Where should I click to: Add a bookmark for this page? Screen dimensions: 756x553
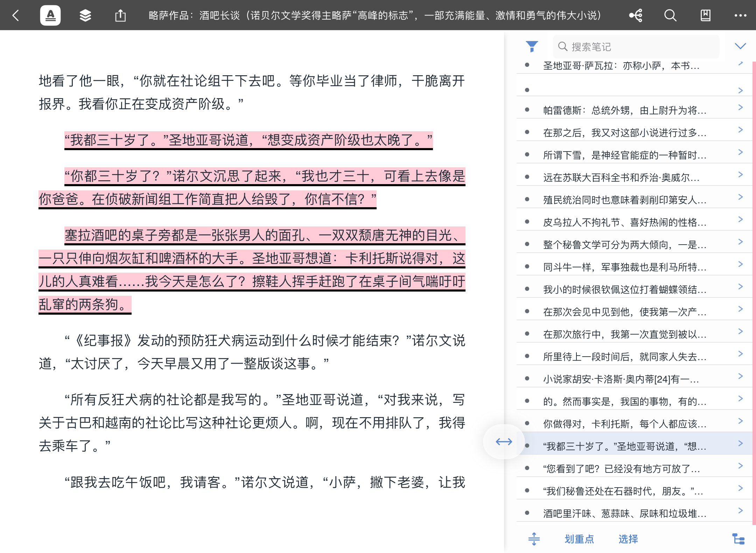pos(705,15)
